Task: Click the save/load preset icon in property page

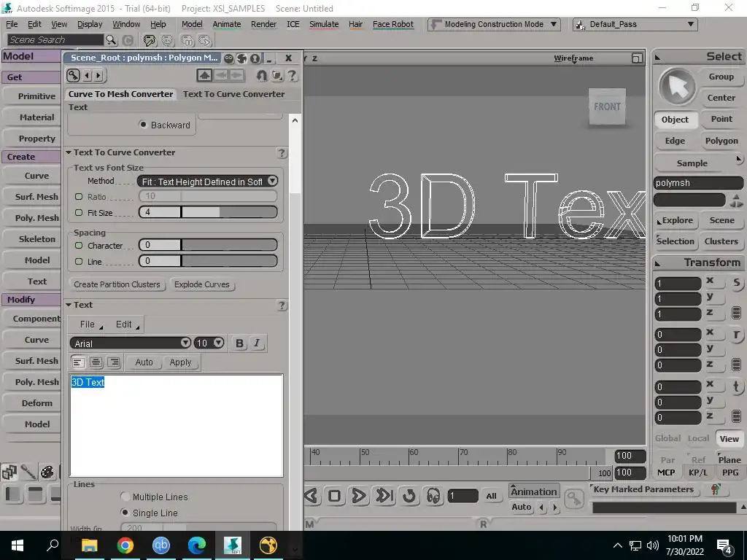Action: pos(276,75)
